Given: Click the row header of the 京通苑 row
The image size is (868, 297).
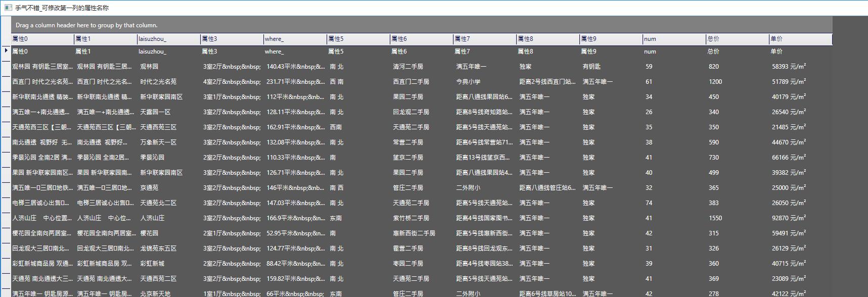Looking at the screenshot, I should [x=6, y=188].
